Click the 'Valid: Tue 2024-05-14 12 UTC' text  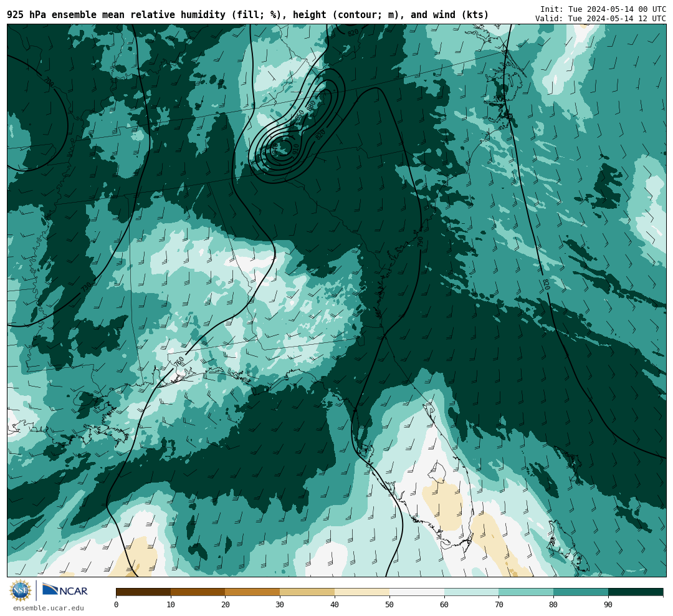601,19
